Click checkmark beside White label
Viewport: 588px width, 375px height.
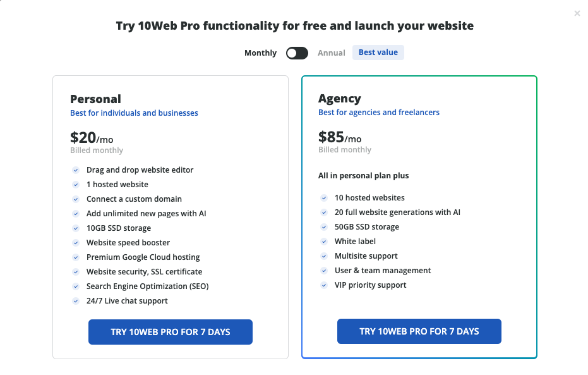[x=324, y=242]
